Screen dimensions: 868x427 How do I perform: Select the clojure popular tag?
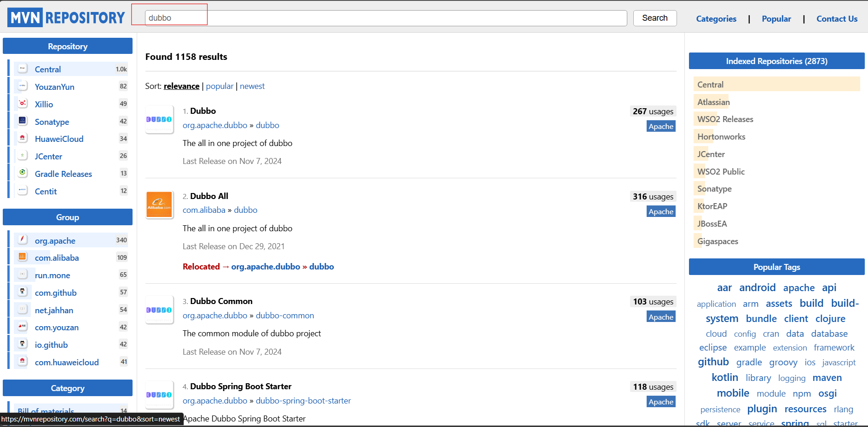[830, 319]
